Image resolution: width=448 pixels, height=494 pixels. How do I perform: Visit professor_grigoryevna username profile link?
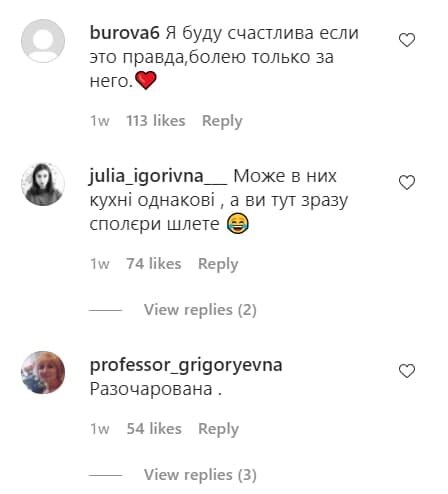click(x=186, y=365)
